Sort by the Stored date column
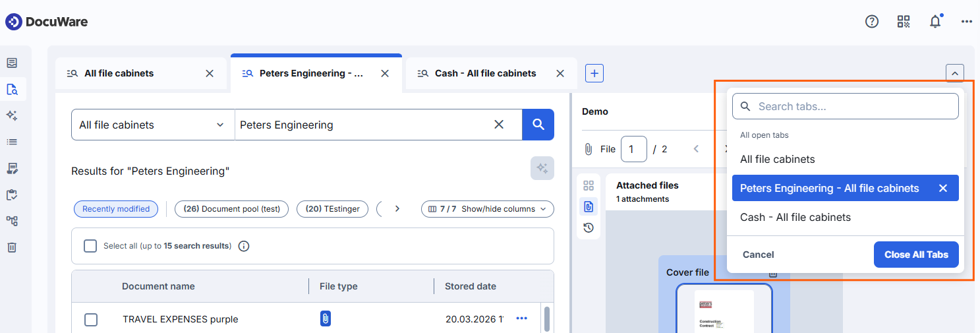 [x=471, y=286]
